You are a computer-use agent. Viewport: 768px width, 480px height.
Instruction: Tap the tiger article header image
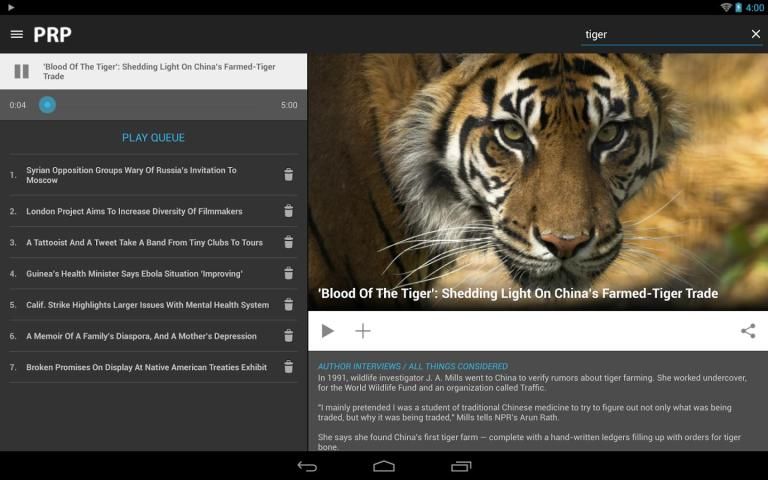(537, 170)
